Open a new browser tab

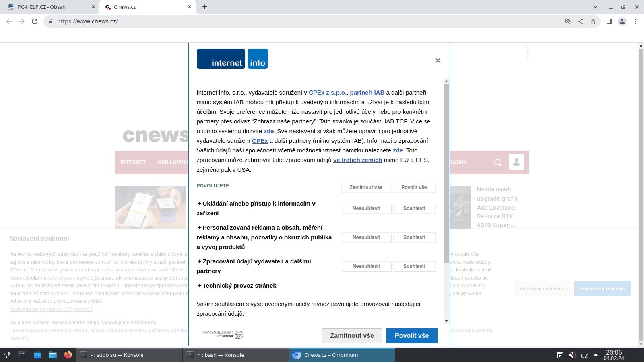tap(205, 7)
